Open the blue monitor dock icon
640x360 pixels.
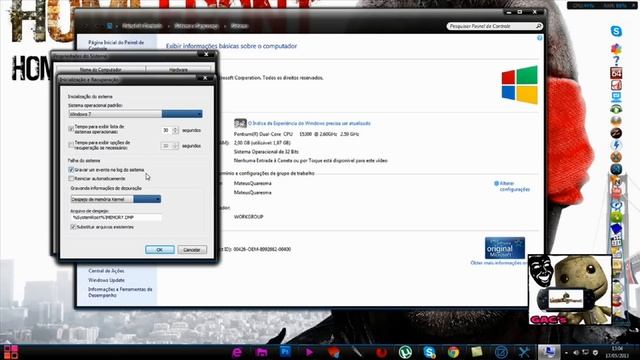(616, 97)
